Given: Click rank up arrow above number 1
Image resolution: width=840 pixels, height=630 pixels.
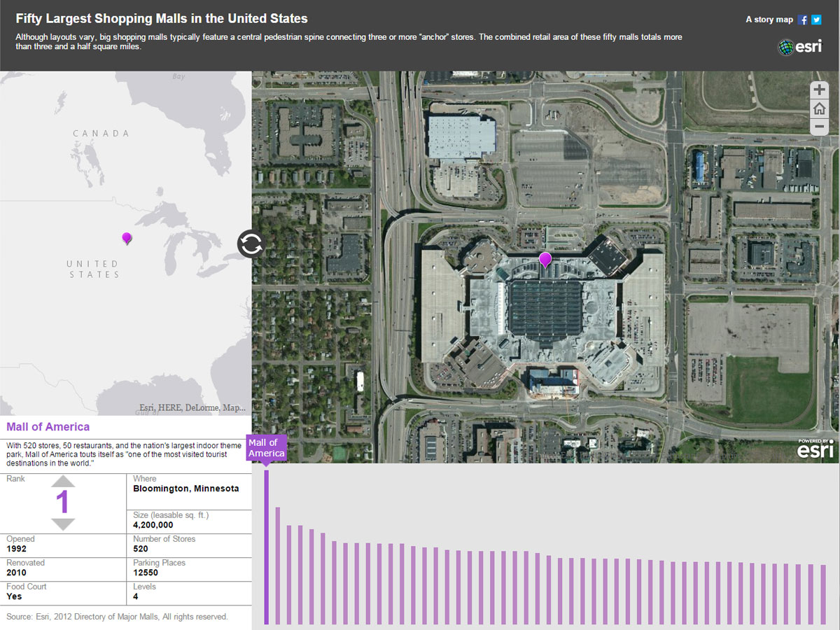Looking at the screenshot, I should (62, 481).
